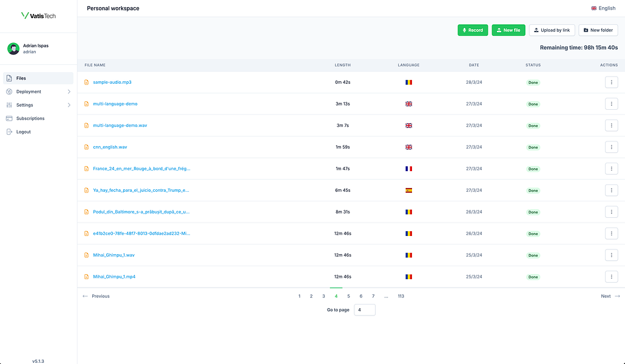
Task: Open actions menu for cnn_english.wav
Action: [611, 147]
